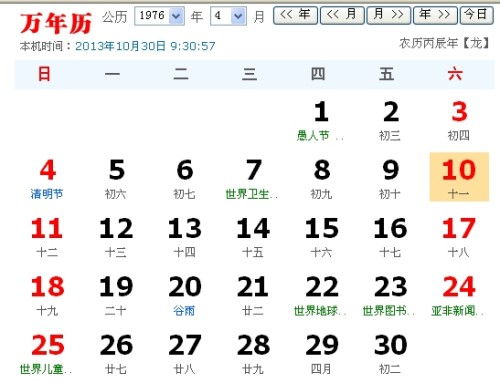Select April 2 labeled 初三

coord(390,121)
